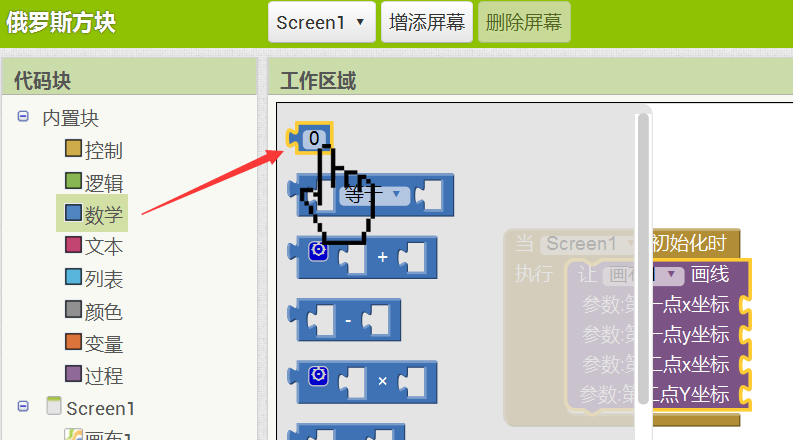Open the mutator gear on multiplication block
The image size is (793, 440).
tap(318, 375)
